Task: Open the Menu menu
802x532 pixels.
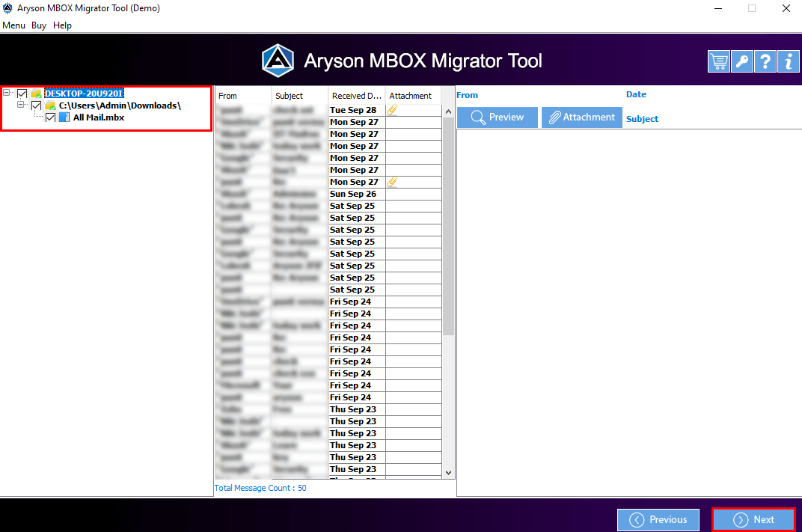Action: tap(13, 25)
